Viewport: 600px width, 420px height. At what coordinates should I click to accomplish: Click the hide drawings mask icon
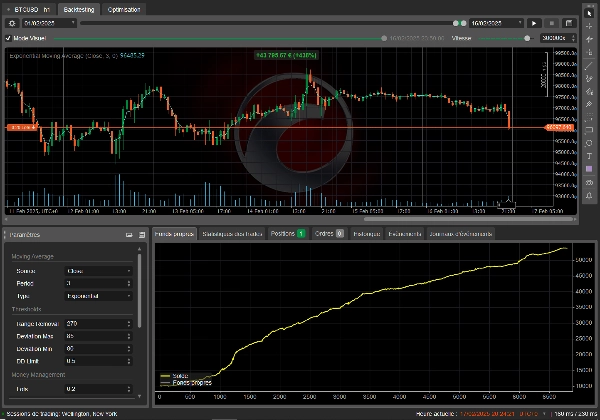[x=589, y=182]
